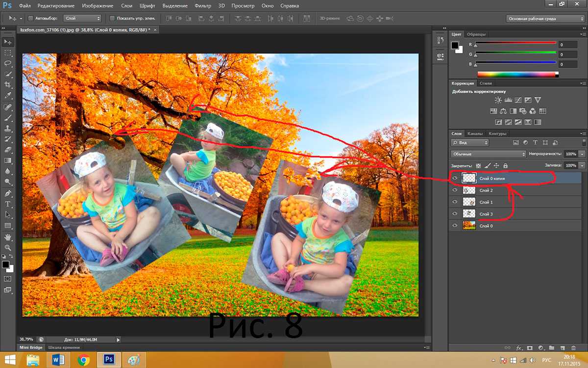The height and width of the screenshot is (368, 588).
Task: Switch to the Каналы tab
Action: point(475,133)
